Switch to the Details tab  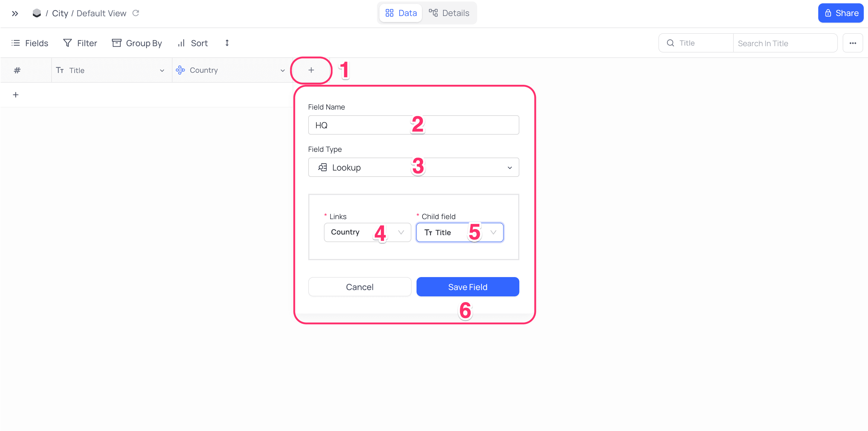pyautogui.click(x=449, y=13)
